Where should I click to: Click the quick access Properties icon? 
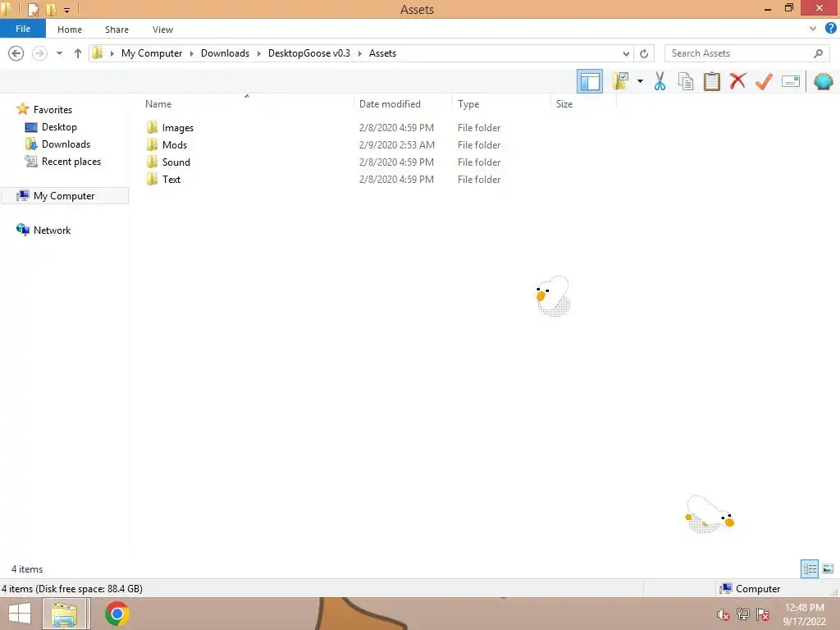[33, 10]
